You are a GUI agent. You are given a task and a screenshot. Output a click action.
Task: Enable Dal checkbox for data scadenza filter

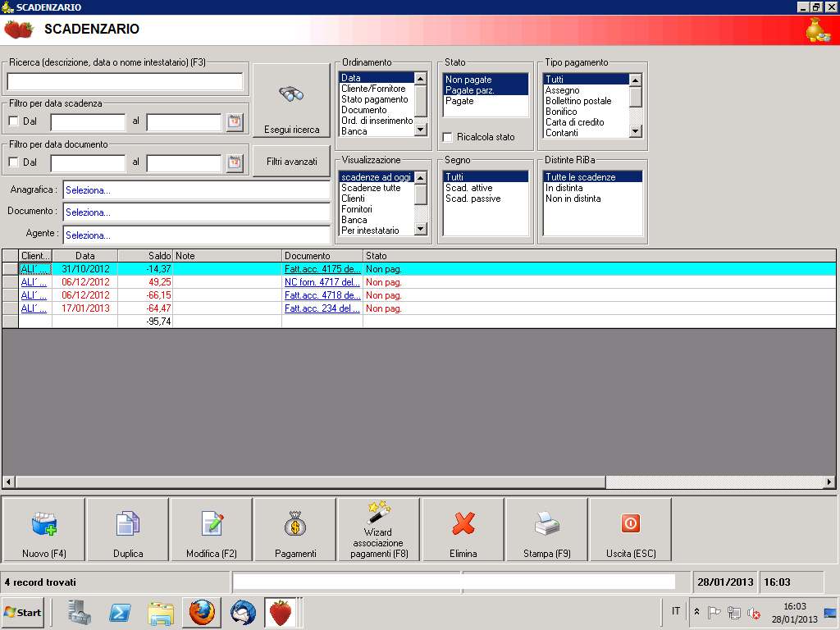coord(14,121)
